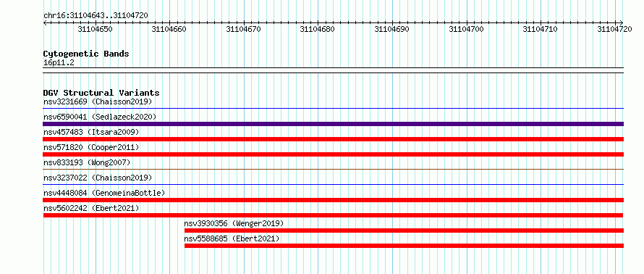
Task: Click ruler position 31104670
Action: pos(244,29)
